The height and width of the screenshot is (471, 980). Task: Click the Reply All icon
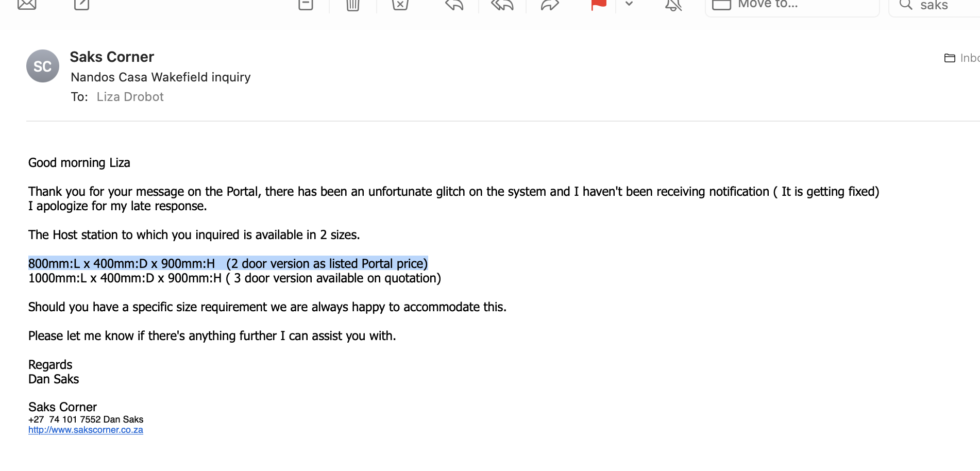point(502,4)
